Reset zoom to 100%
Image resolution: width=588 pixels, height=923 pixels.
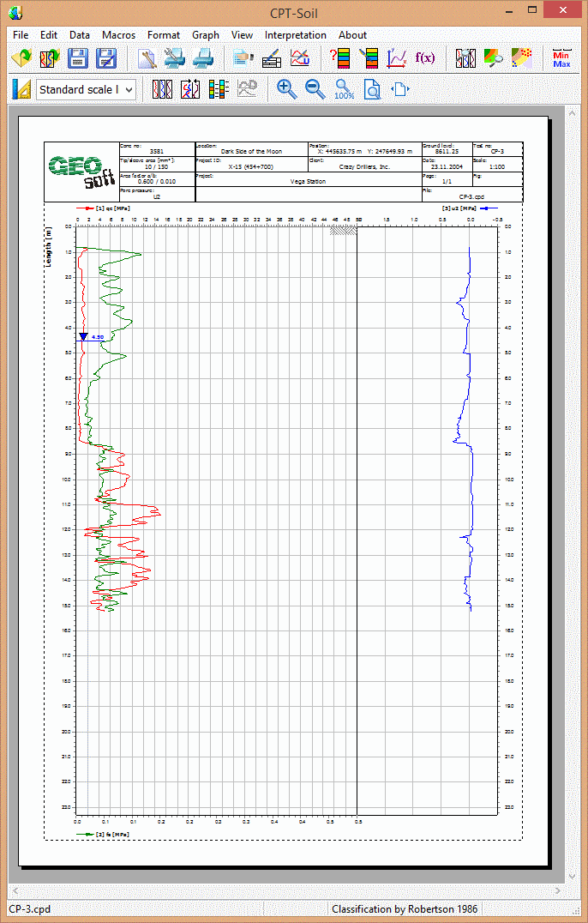(345, 89)
